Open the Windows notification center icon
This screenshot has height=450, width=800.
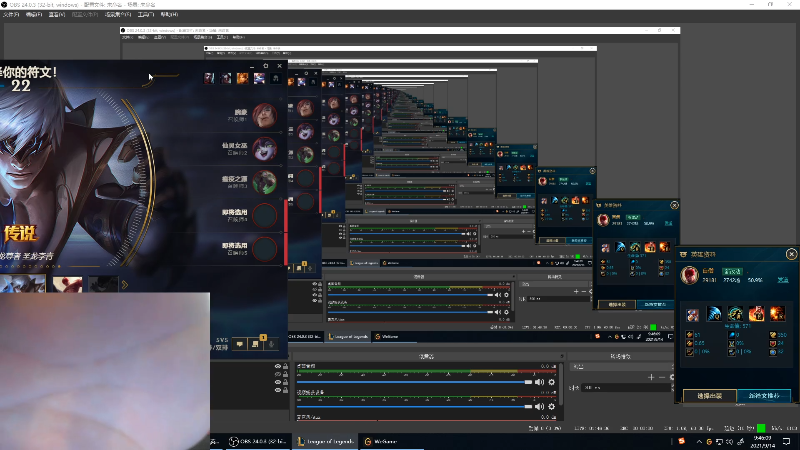click(787, 441)
